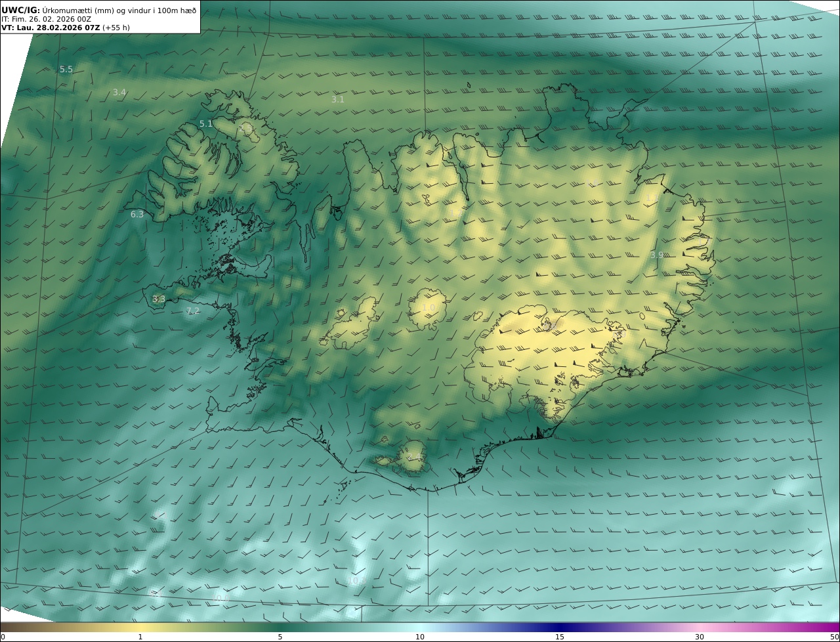Click the '50' tick label on the color scale
This screenshot has height=642, width=840.
tap(835, 637)
